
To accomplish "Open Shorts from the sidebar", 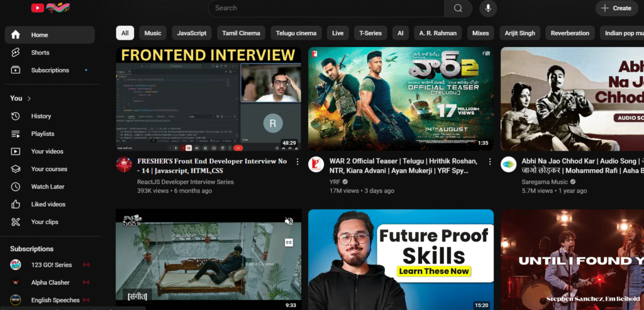I will [x=50, y=53].
